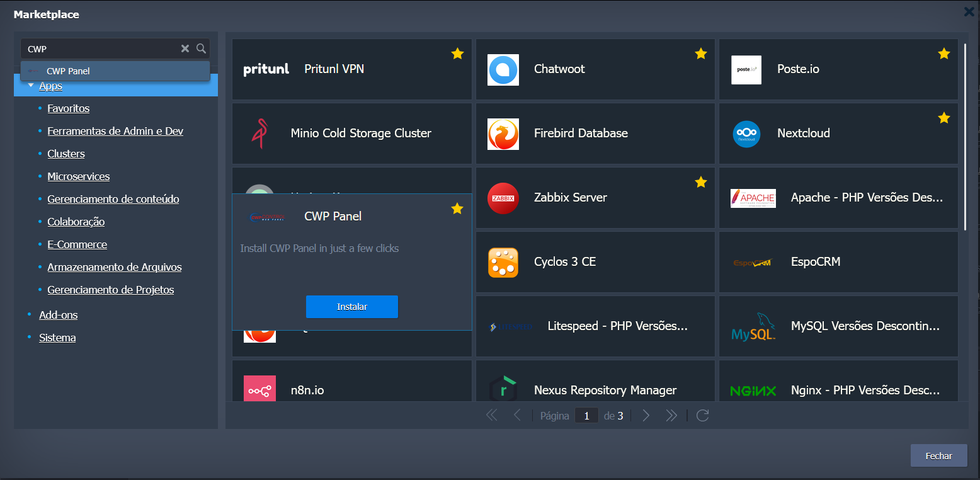Open E-Commerce category

(77, 244)
